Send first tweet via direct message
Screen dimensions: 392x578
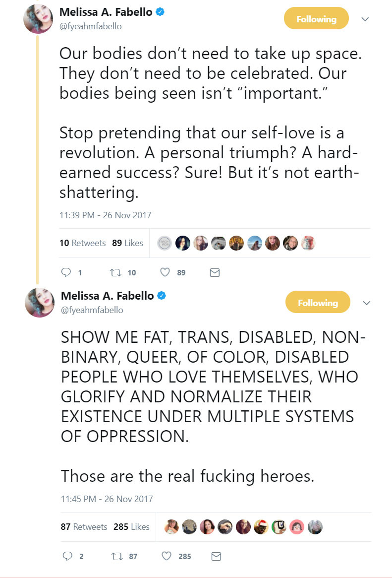tap(215, 272)
